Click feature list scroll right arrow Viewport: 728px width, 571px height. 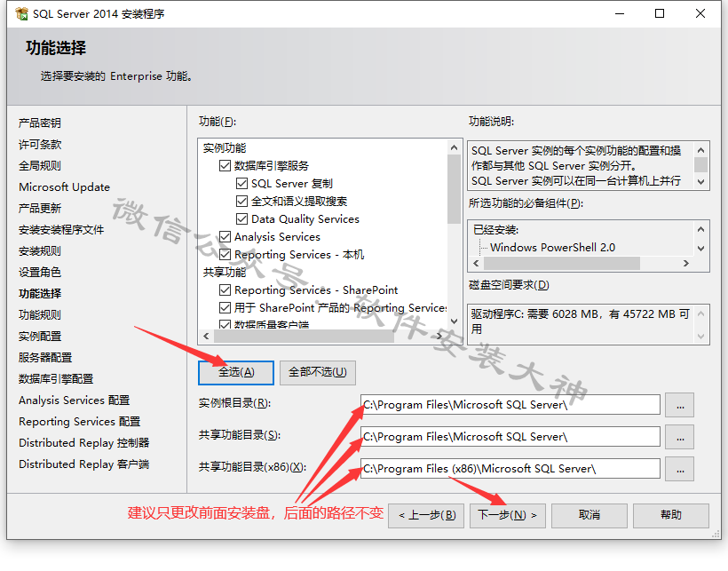pos(439,337)
